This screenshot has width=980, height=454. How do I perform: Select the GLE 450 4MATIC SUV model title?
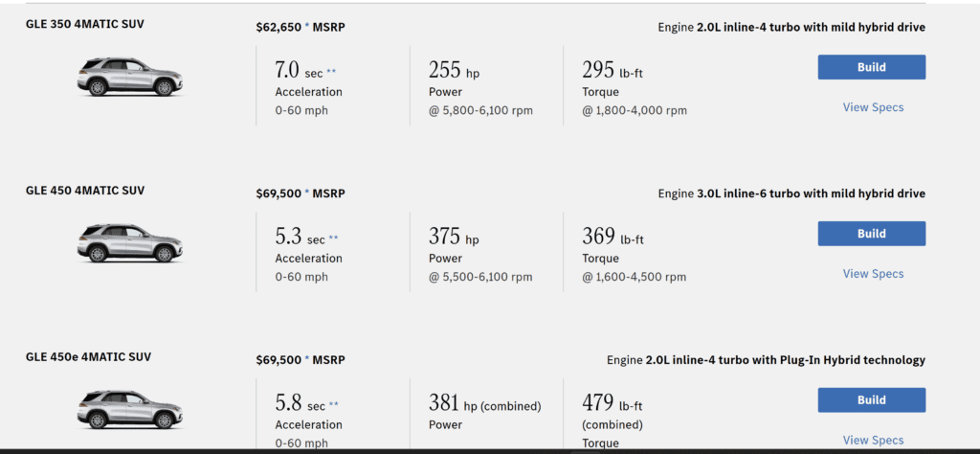point(85,191)
